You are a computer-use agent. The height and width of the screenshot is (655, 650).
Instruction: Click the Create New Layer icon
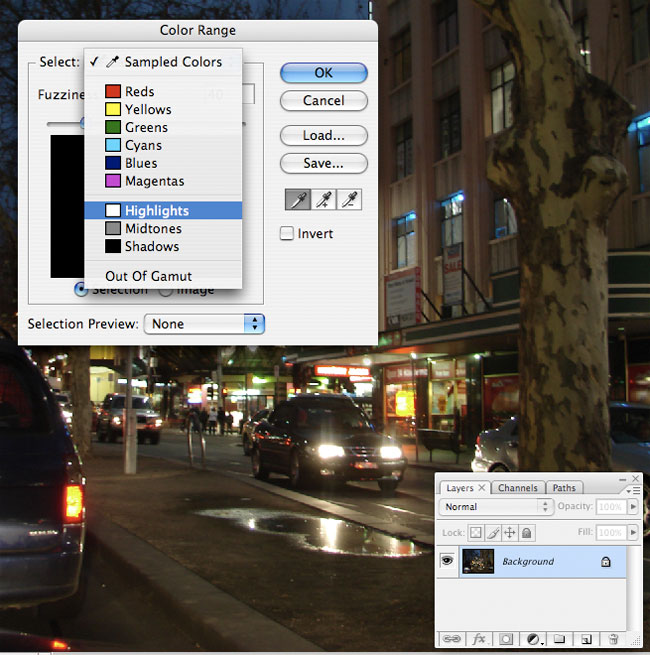(x=587, y=638)
